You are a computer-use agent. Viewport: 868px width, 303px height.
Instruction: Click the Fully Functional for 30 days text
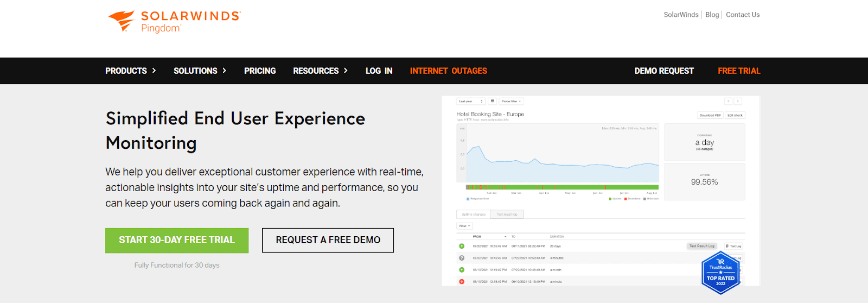(177, 265)
